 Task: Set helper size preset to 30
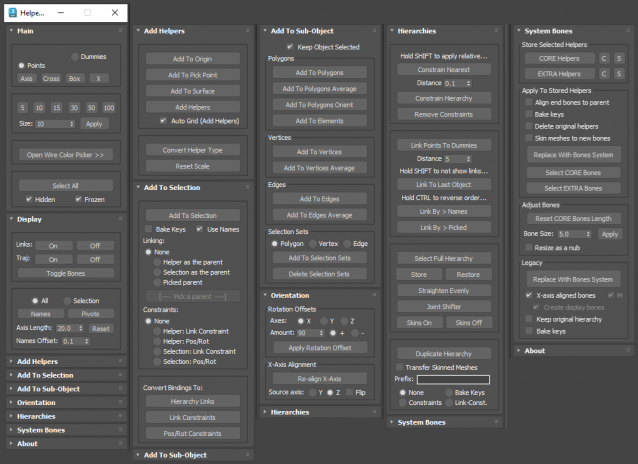click(74, 107)
